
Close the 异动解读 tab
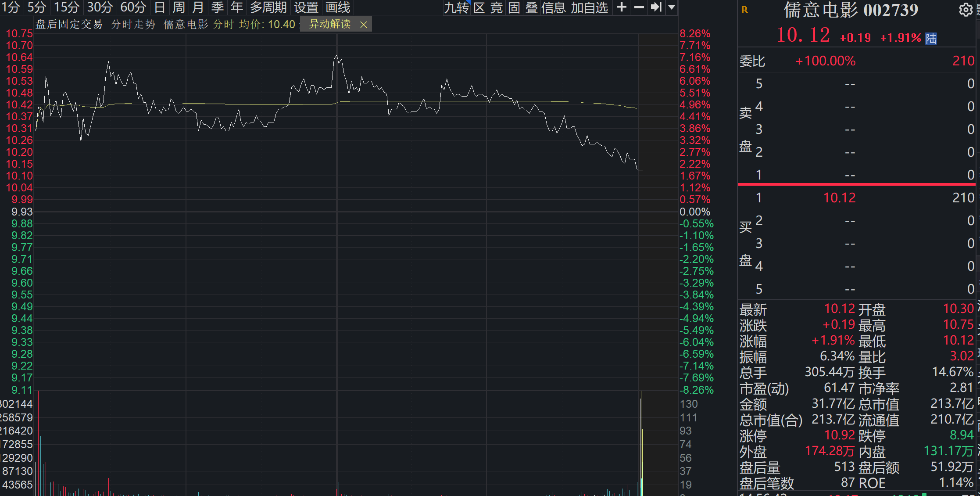[x=363, y=25]
